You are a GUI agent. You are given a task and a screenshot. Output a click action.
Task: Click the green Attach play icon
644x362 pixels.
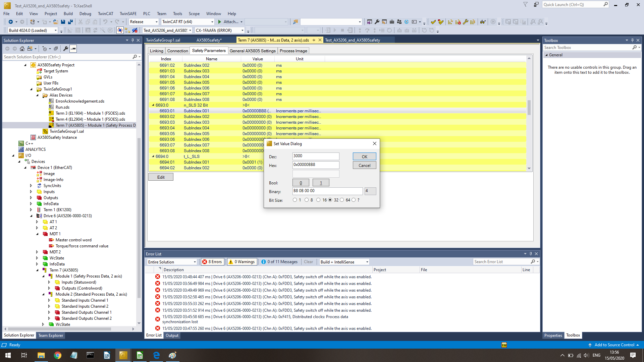(x=220, y=22)
